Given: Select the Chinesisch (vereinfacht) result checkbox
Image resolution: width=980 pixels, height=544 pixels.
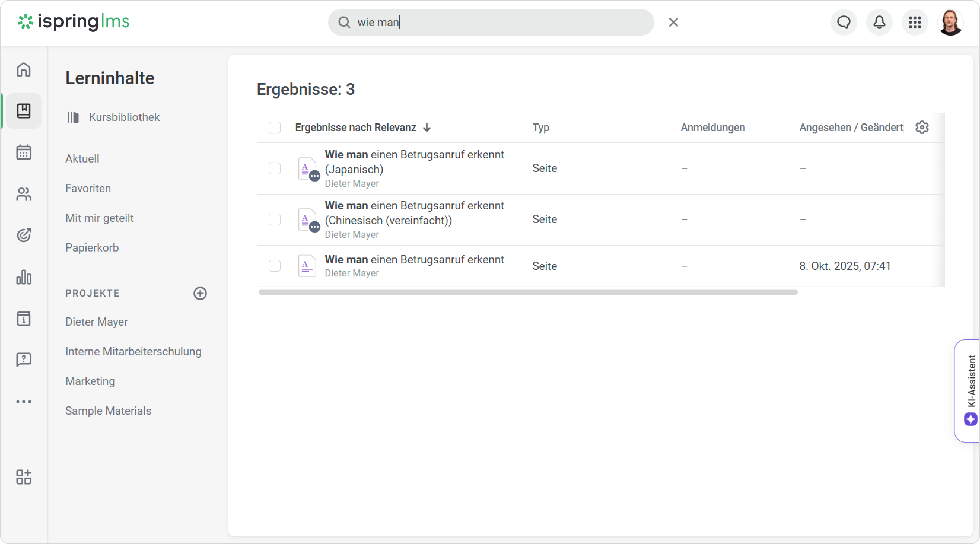Looking at the screenshot, I should [274, 219].
